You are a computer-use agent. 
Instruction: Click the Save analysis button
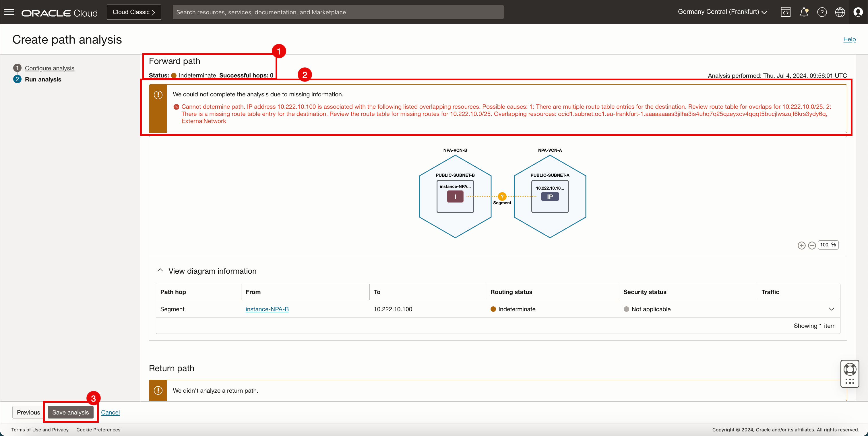click(x=70, y=412)
